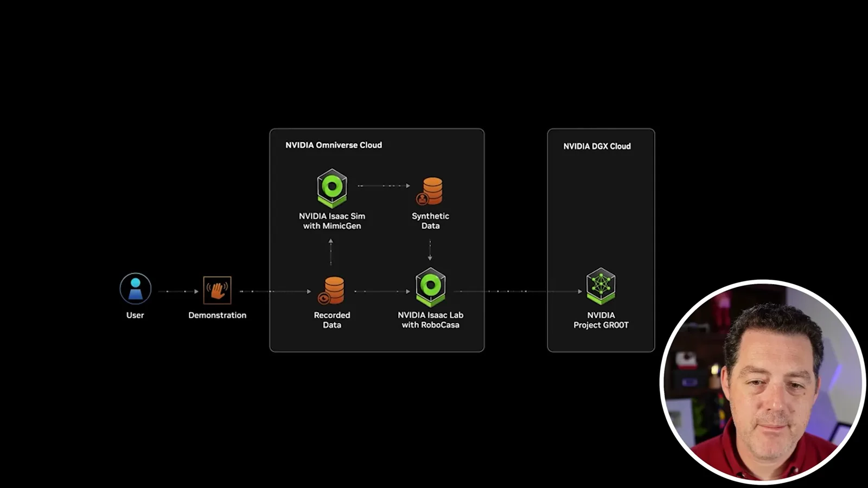Select the Synthetic Data database icon
Viewport: 868px width, 488px height.
click(430, 191)
